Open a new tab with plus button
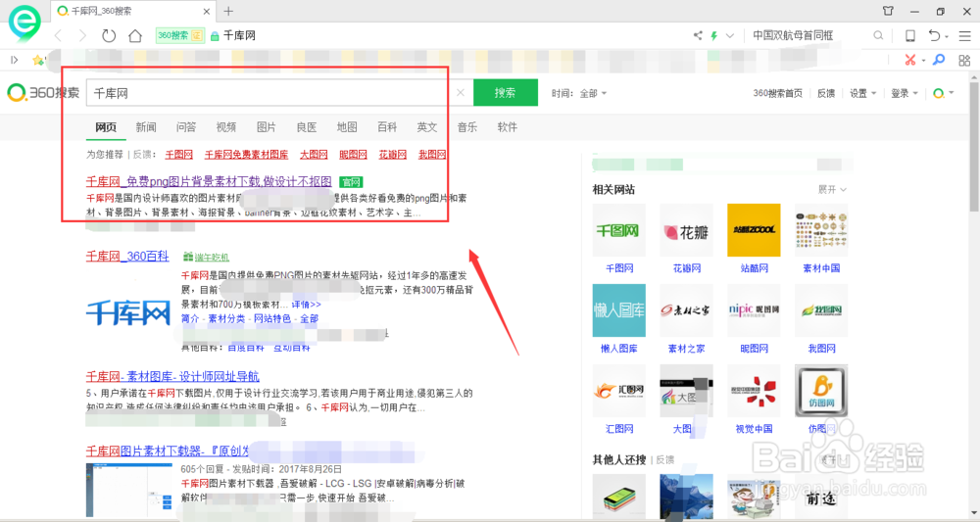Image resolution: width=980 pixels, height=522 pixels. 228,11
